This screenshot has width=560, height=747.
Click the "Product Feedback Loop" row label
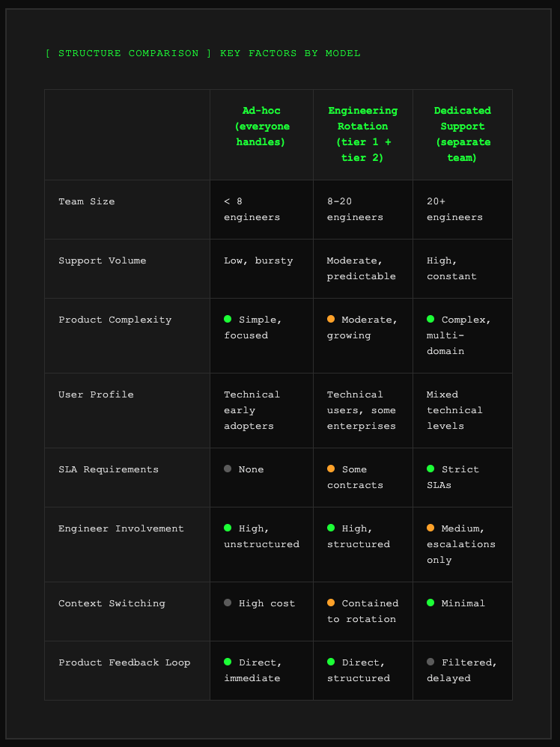pyautogui.click(x=124, y=662)
